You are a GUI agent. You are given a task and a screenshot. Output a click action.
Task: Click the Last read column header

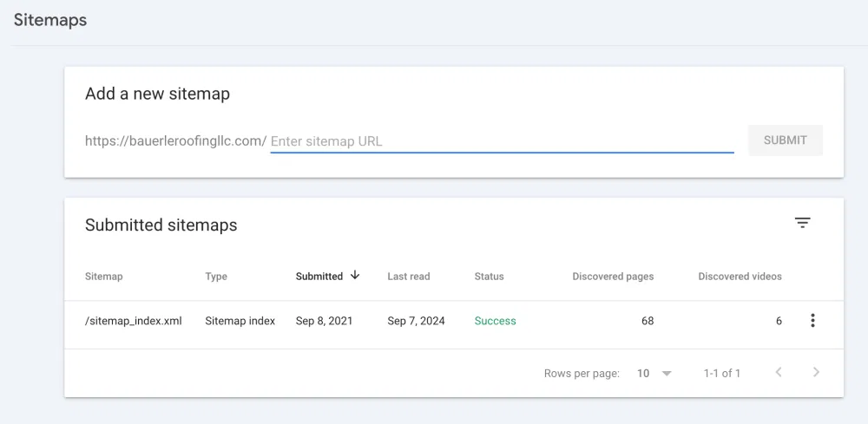click(x=409, y=277)
